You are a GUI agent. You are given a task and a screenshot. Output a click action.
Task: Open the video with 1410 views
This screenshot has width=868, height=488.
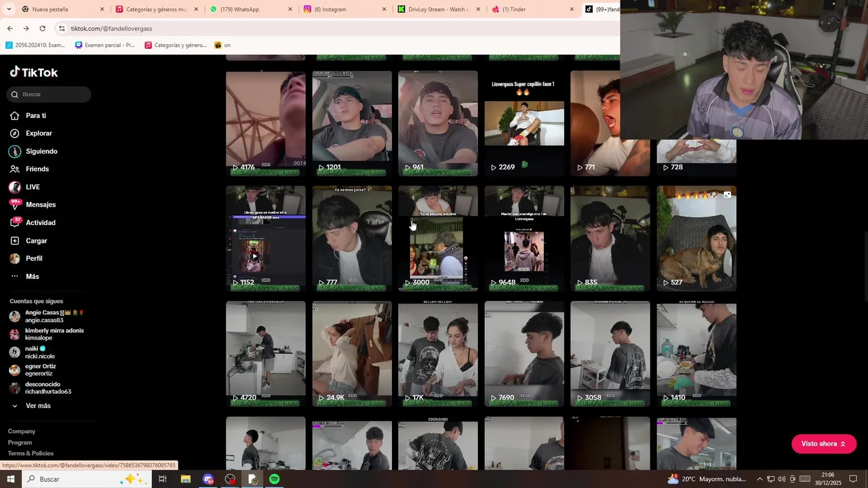click(696, 354)
